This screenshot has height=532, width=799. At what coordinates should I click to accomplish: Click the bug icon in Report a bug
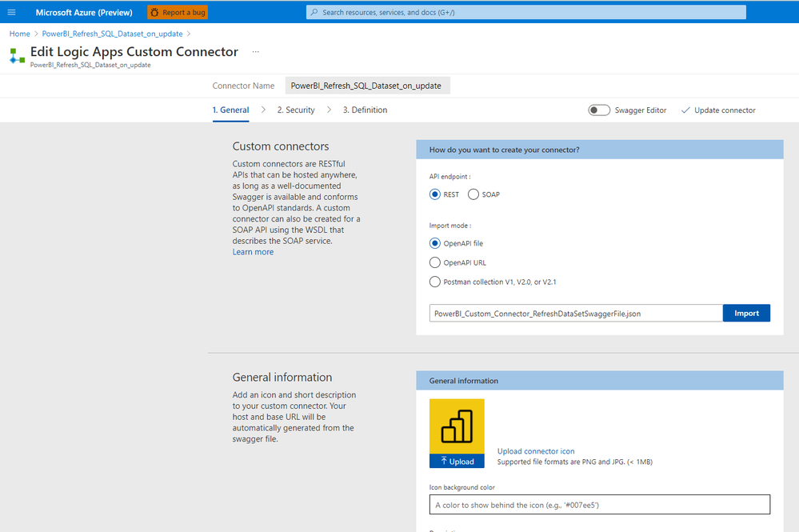[154, 12]
